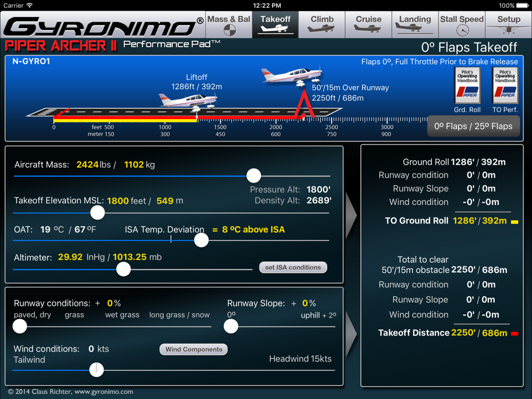Image resolution: width=532 pixels, height=399 pixels.
Task: Click the 'wet grass' runway condition label
Action: coord(122,315)
